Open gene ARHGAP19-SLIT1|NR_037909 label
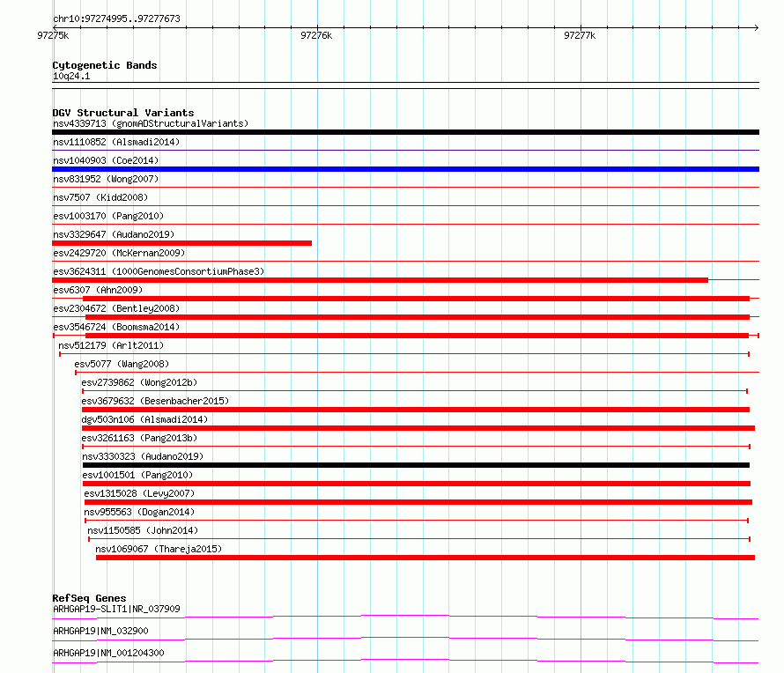The image size is (784, 673). coord(116,609)
